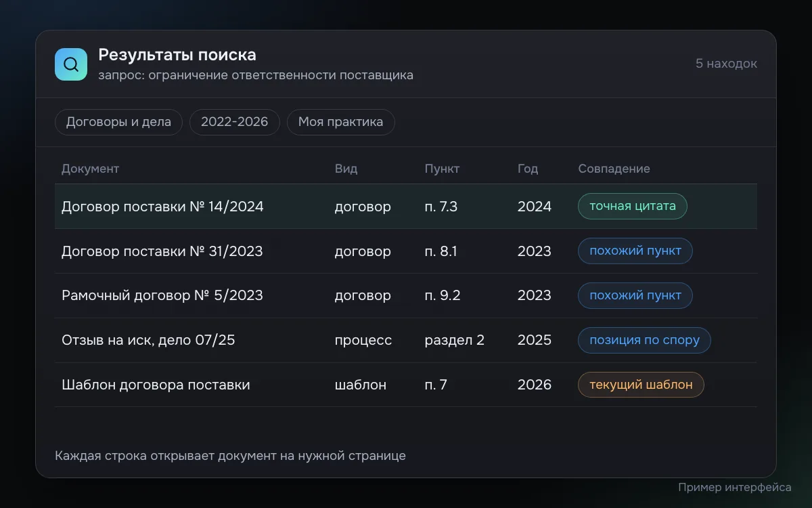Click the '5 находок' results counter

coord(726,64)
